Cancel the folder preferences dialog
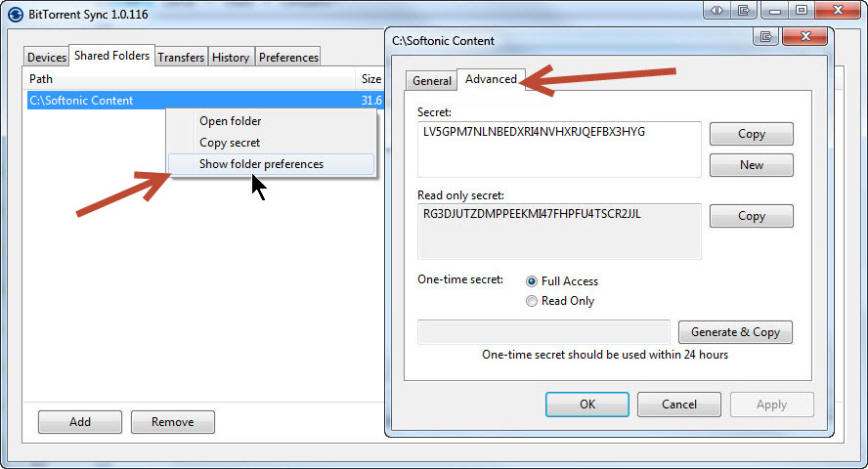Viewport: 868px width, 469px height. coord(679,405)
